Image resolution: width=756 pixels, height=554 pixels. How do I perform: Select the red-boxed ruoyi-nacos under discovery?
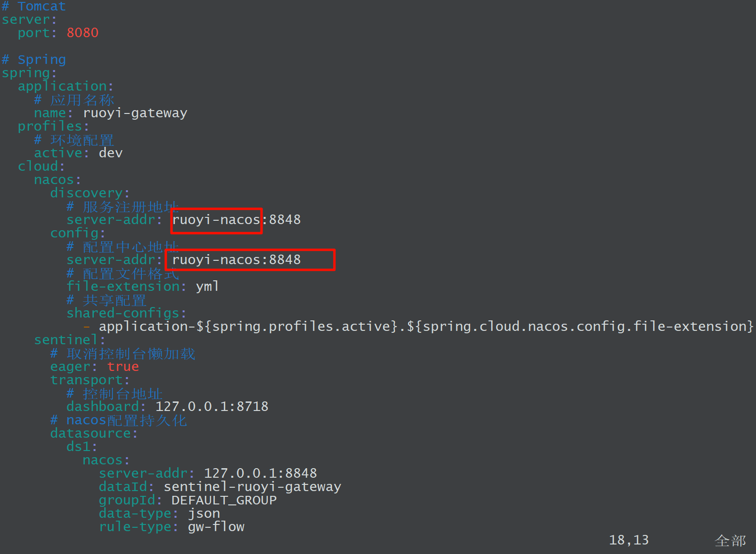(x=216, y=220)
